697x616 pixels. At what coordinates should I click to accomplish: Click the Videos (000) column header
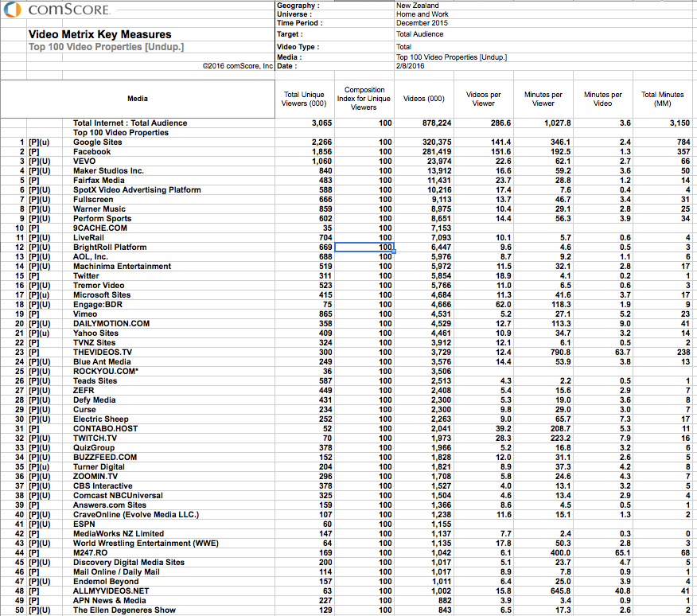pyautogui.click(x=423, y=99)
